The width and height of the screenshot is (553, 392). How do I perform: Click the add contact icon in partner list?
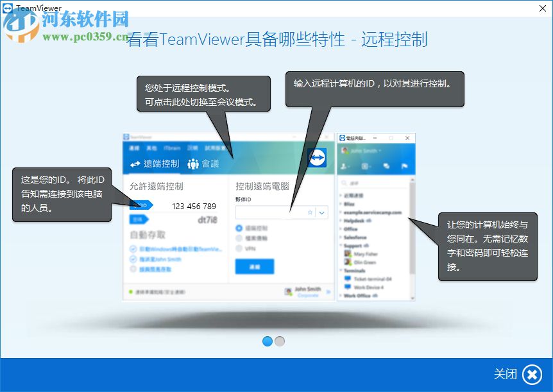344,166
